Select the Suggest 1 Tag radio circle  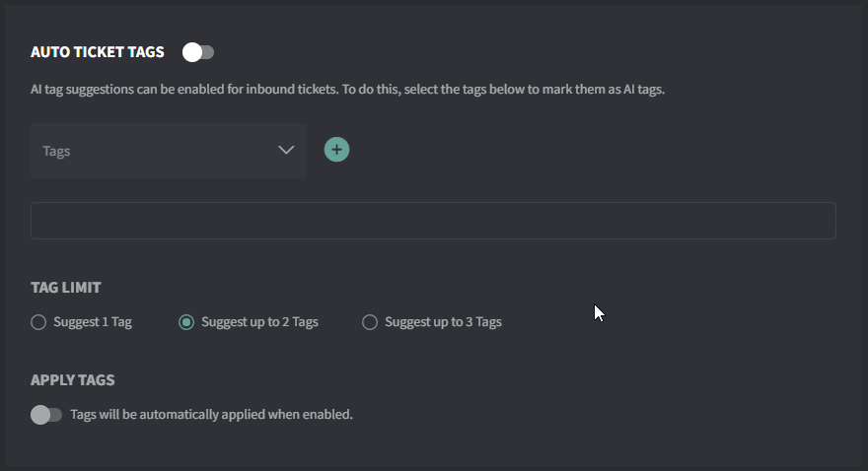coord(38,322)
